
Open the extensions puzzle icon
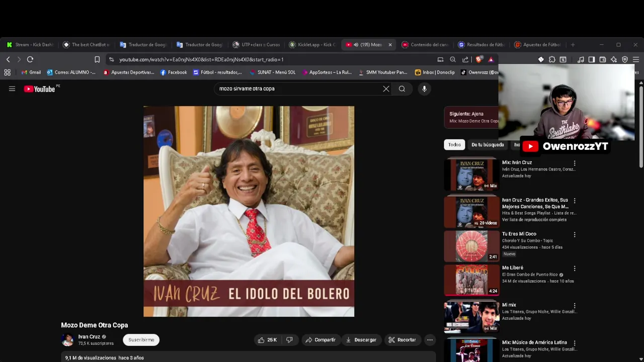pos(552,59)
